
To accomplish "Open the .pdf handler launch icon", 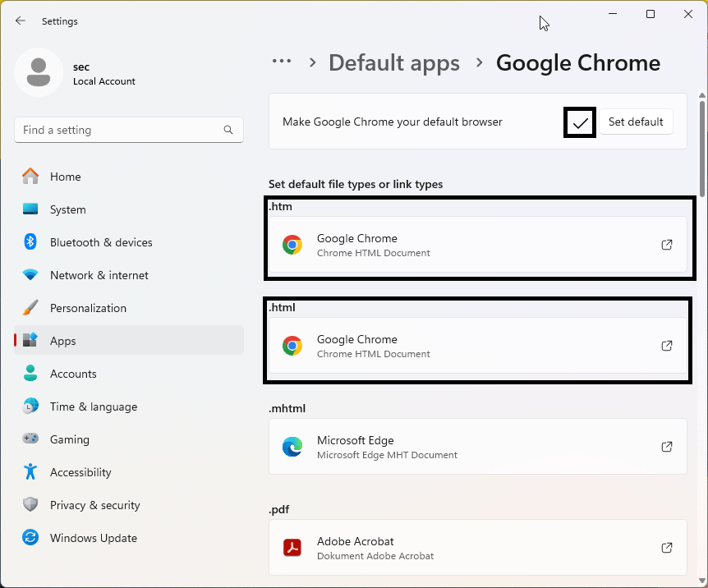I will (667, 547).
